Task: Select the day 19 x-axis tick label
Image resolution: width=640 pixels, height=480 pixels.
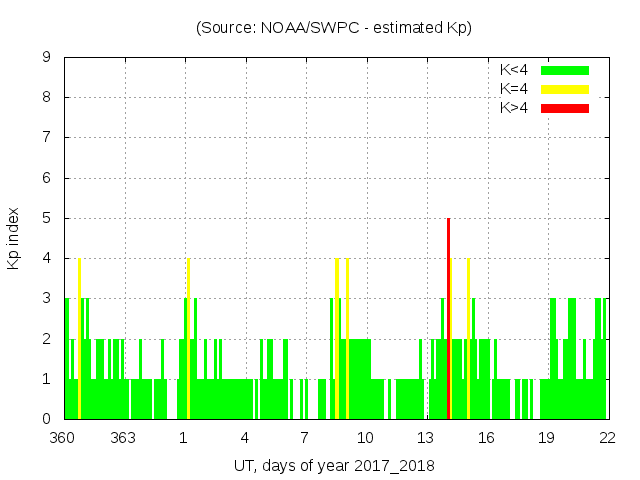Action: click(x=547, y=438)
